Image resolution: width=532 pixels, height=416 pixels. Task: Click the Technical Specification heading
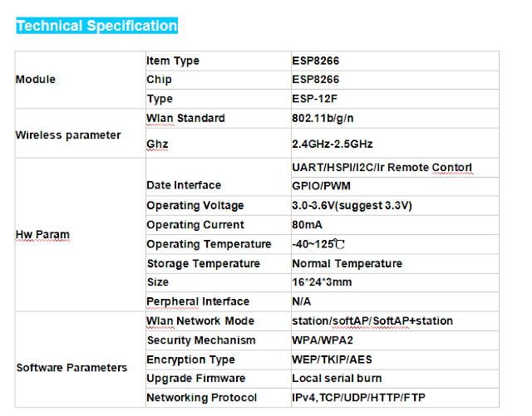(97, 26)
